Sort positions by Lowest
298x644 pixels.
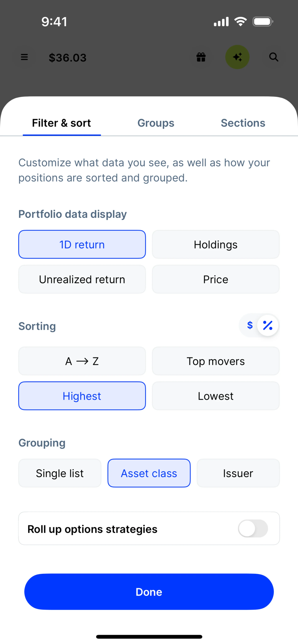(x=216, y=396)
